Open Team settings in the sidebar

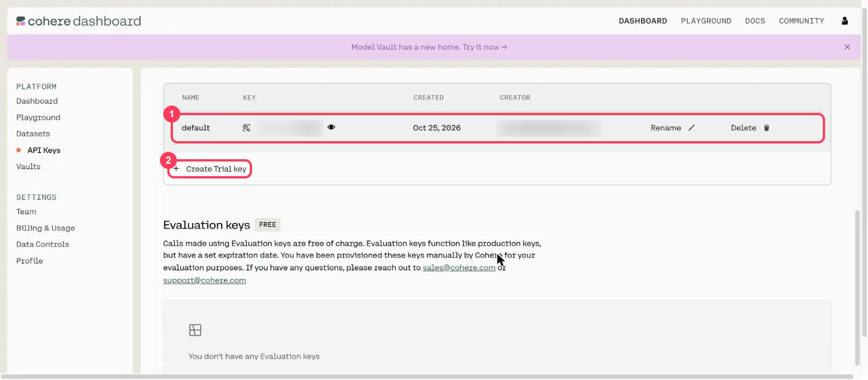coord(26,212)
